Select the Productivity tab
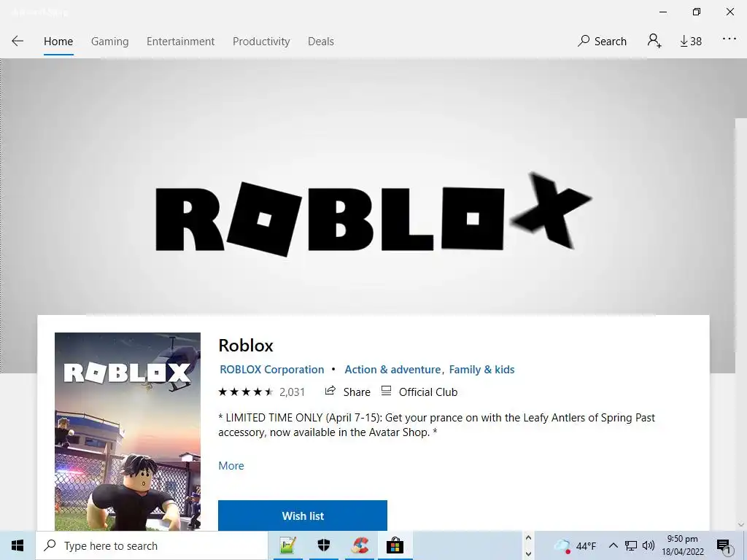Screen dimensions: 747x560 tap(261, 42)
